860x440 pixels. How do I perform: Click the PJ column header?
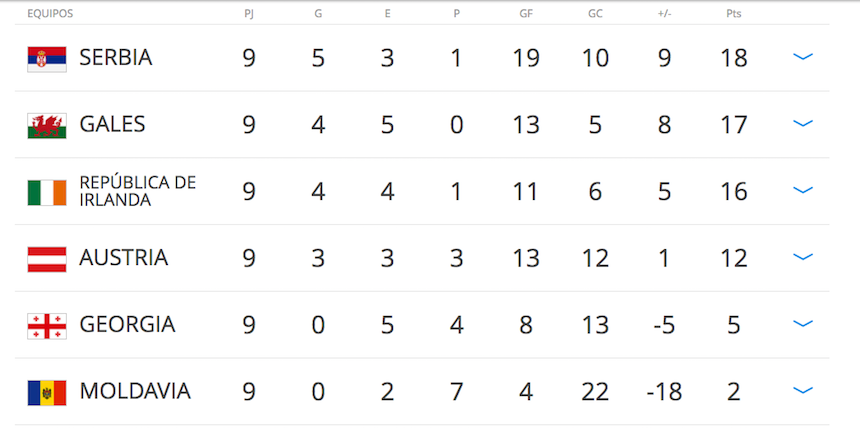[x=249, y=14]
